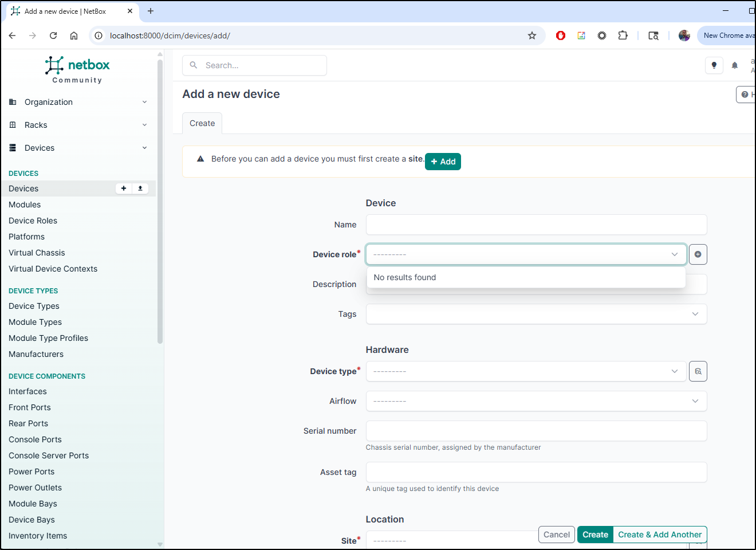
Task: Click the plus icon beside Device role
Action: click(x=698, y=254)
